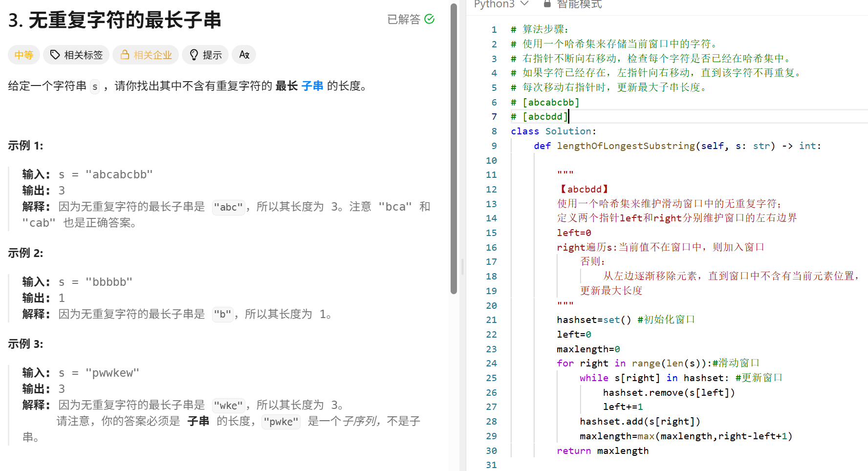
Task: Click the comment # 算法步骤: on line 1
Action: pyautogui.click(x=540, y=29)
